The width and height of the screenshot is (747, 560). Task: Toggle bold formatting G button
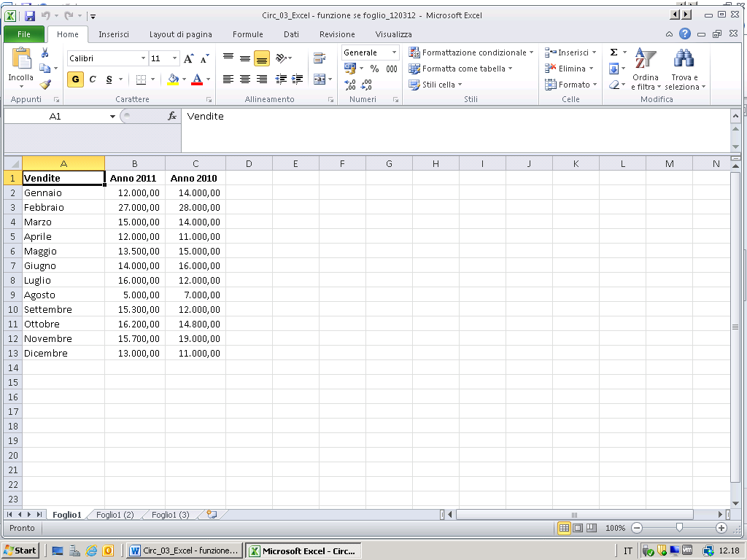pyautogui.click(x=75, y=79)
